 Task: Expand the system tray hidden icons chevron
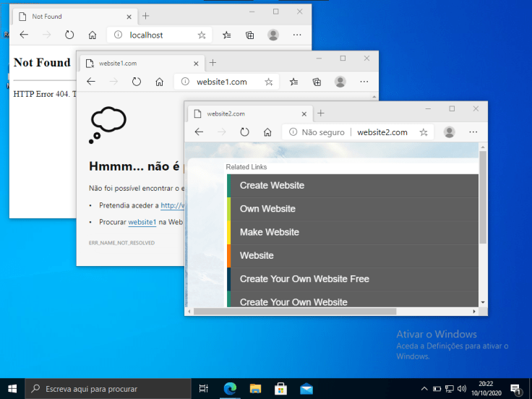[x=424, y=389]
